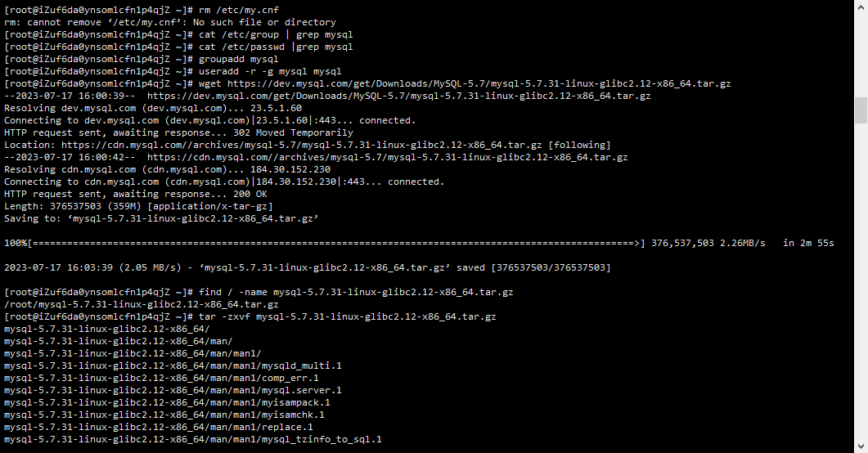Click the 100% download progress bar line
The height and width of the screenshot is (453, 868).
point(419,243)
